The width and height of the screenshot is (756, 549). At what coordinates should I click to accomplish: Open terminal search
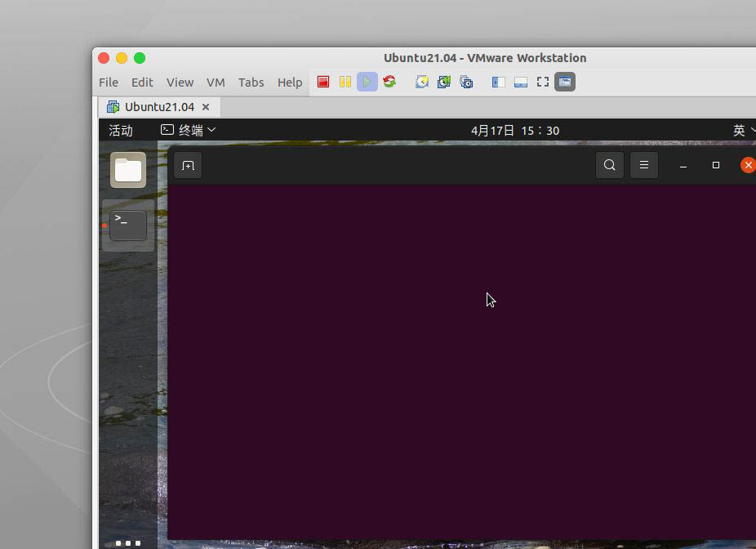[x=609, y=164]
